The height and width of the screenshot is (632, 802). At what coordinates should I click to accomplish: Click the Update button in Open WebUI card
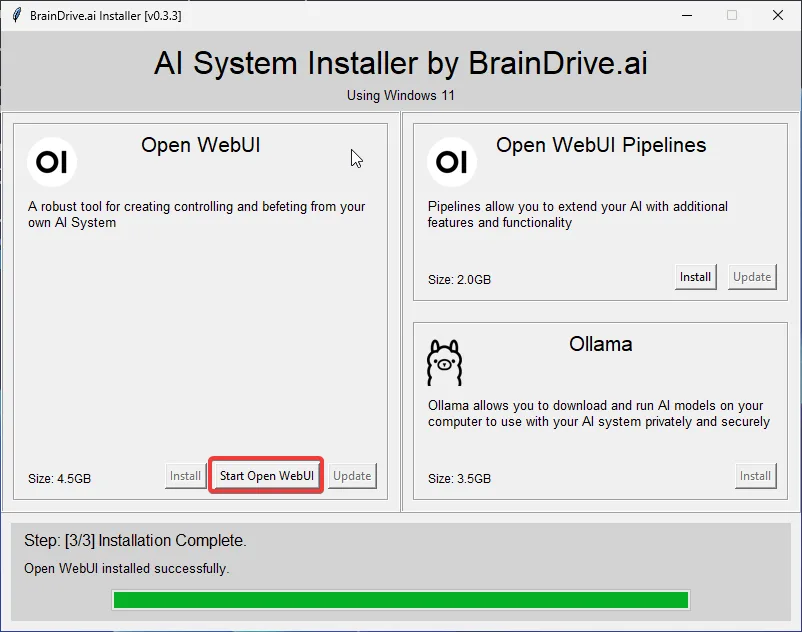[x=352, y=476]
